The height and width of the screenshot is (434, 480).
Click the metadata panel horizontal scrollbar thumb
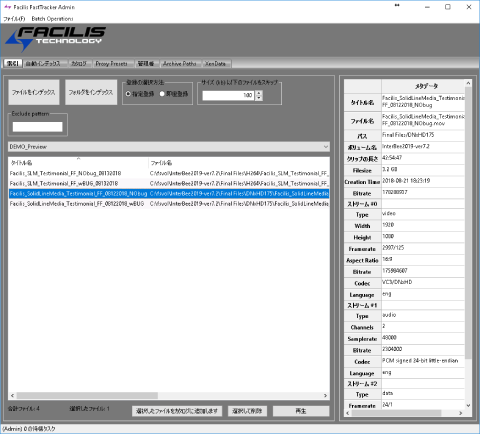pos(396,413)
